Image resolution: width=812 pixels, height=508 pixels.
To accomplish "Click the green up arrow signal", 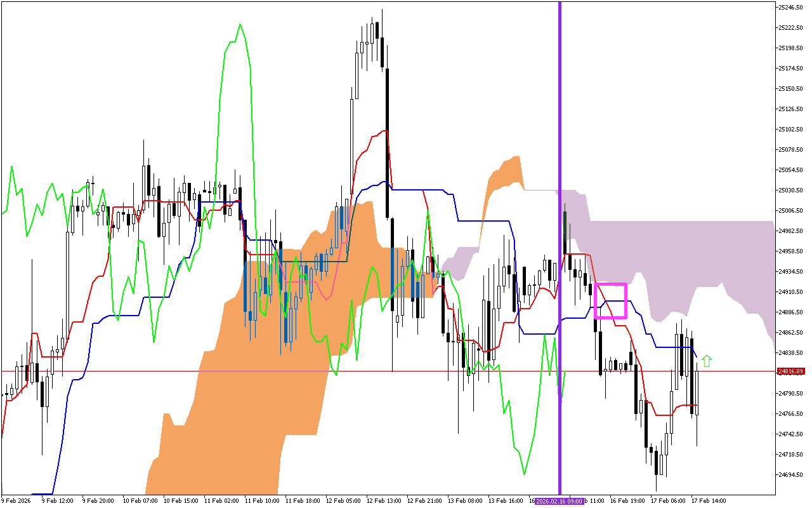I will click(707, 361).
